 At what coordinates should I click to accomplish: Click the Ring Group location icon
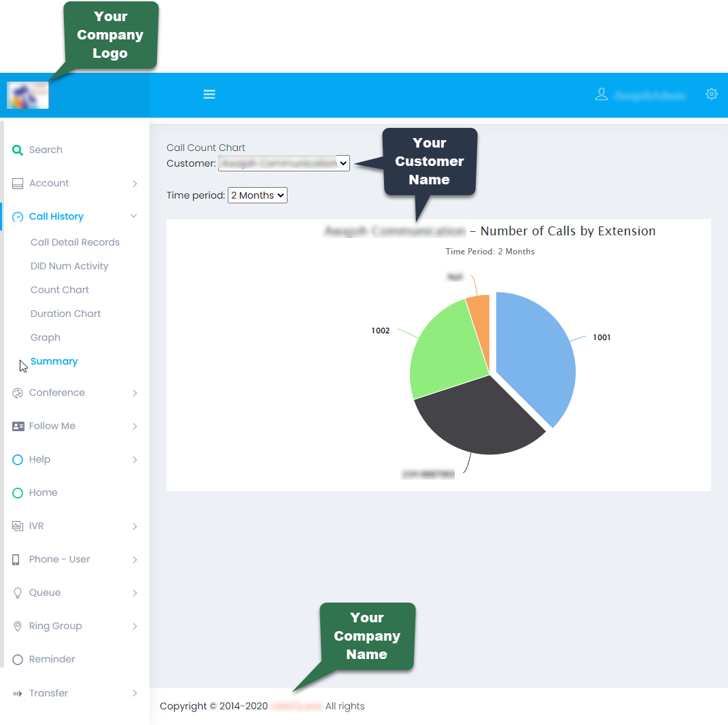pyautogui.click(x=18, y=626)
